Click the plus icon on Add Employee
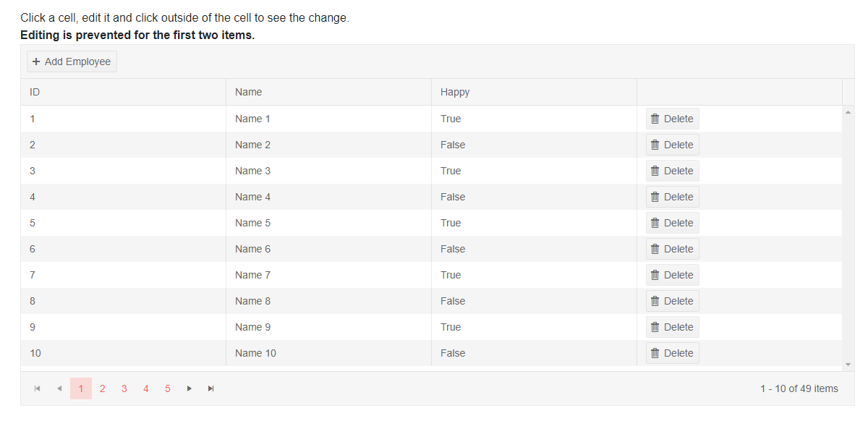 (x=36, y=61)
